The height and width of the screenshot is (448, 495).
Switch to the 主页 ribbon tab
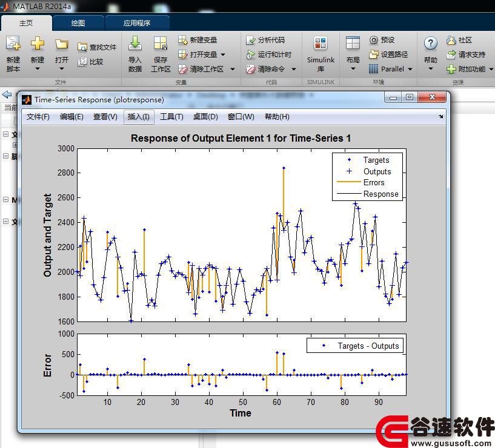(26, 23)
